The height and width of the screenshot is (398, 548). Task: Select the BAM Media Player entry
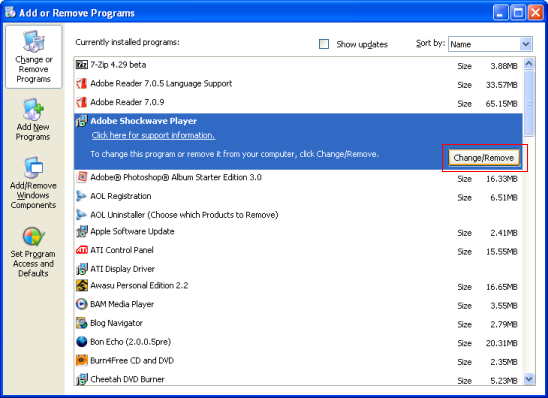(298, 304)
